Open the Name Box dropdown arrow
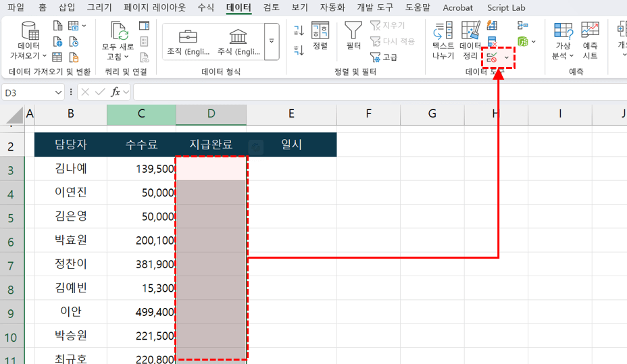627x364 pixels. 59,92
